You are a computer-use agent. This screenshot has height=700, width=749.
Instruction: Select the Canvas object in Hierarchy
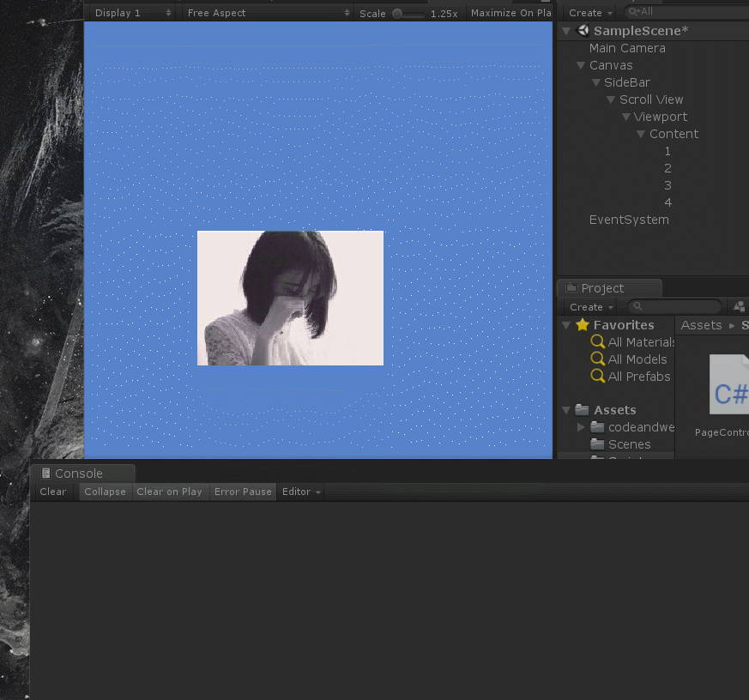(x=611, y=65)
